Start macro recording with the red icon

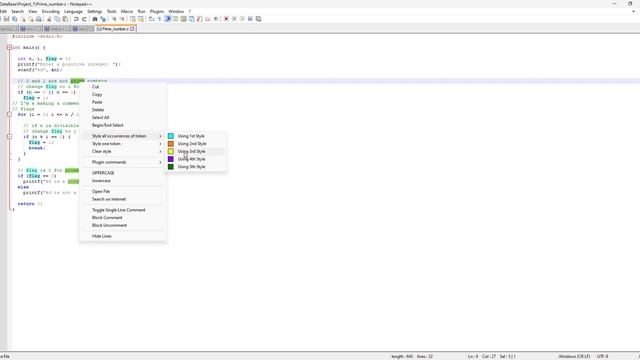(226, 19)
